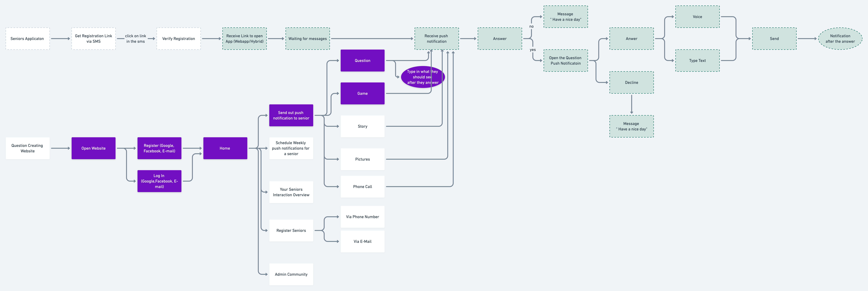Select the Verify Registration node
868x291 pixels.
tap(179, 39)
